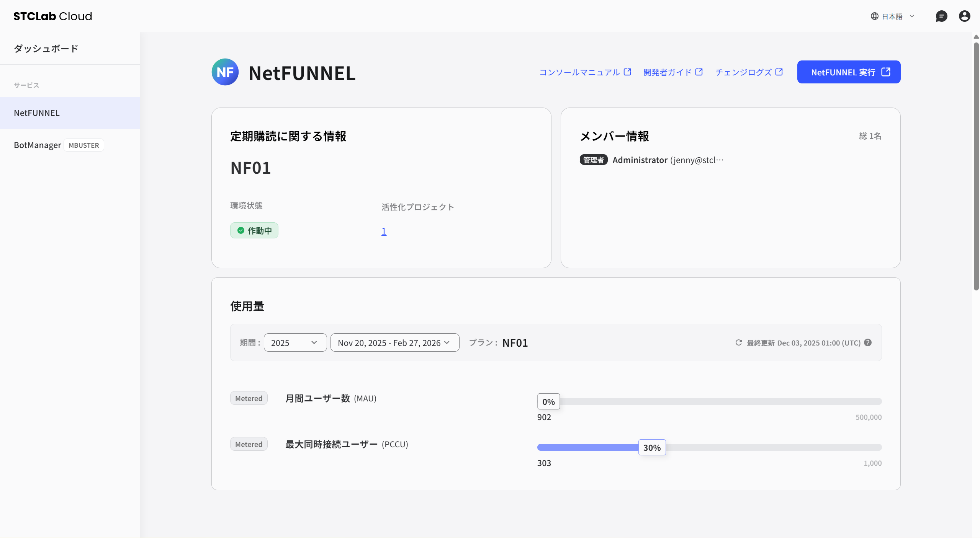The image size is (980, 538).
Task: Click the 作動中 status badge
Action: [254, 230]
